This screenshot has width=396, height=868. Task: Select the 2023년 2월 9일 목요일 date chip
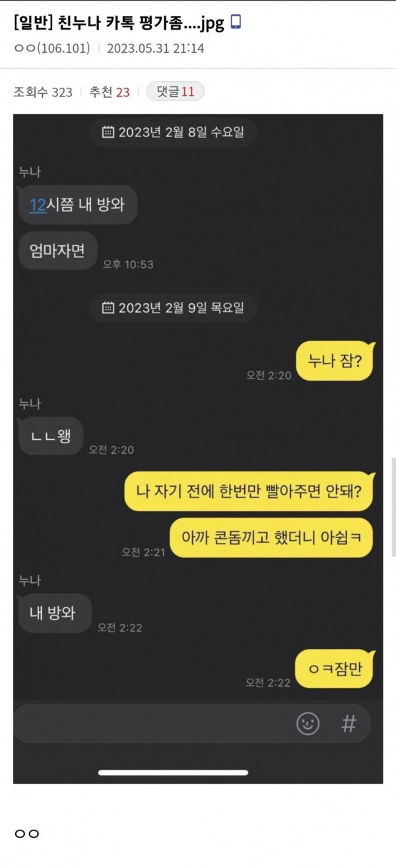(x=173, y=307)
